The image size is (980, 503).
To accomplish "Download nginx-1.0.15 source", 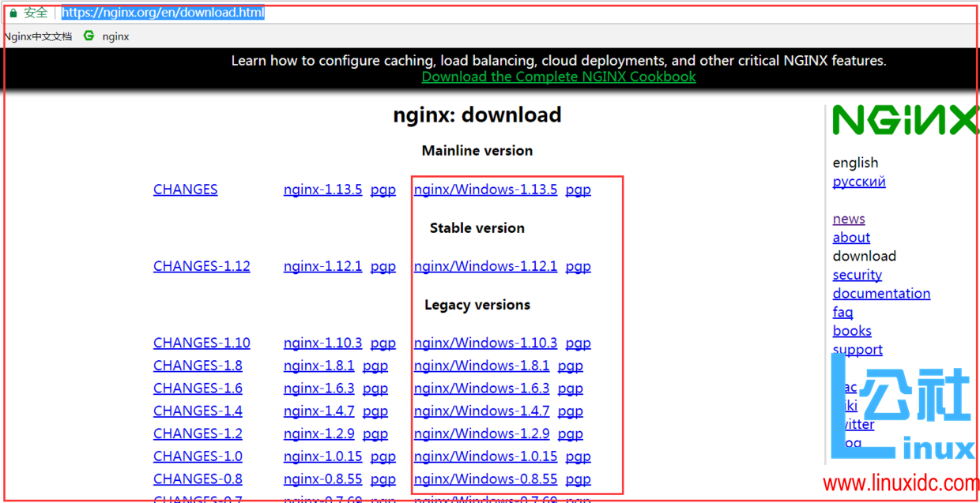I will click(x=323, y=456).
